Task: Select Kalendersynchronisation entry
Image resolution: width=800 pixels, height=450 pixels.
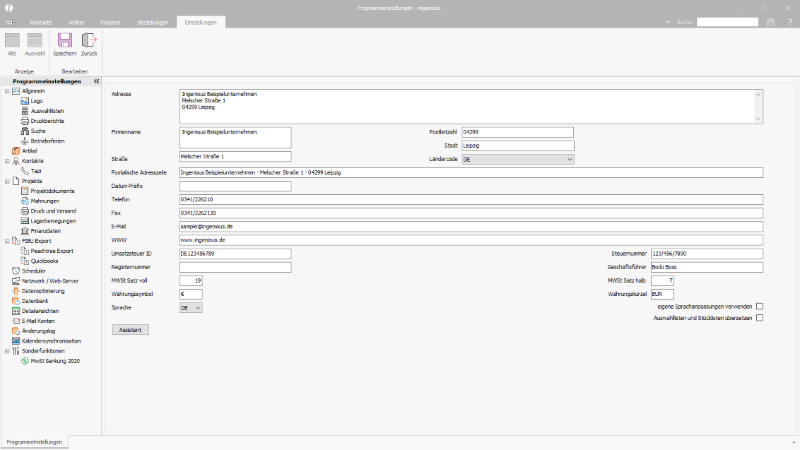Action: pyautogui.click(x=51, y=341)
